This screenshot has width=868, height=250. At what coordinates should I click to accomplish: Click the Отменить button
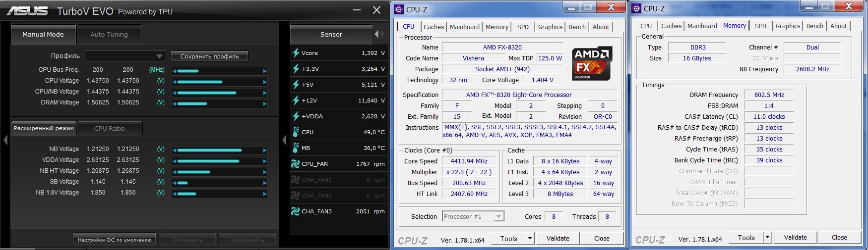[x=187, y=240]
